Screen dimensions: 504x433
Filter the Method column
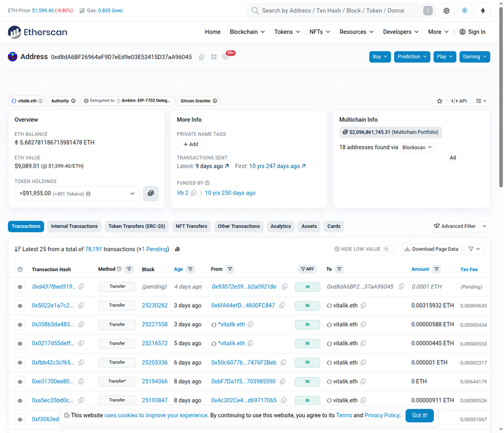click(129, 269)
